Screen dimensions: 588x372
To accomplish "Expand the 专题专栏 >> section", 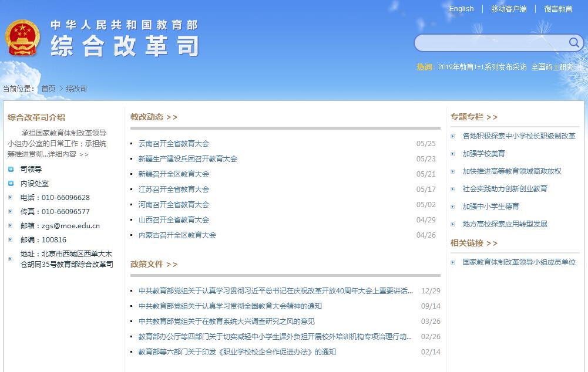I will (474, 117).
